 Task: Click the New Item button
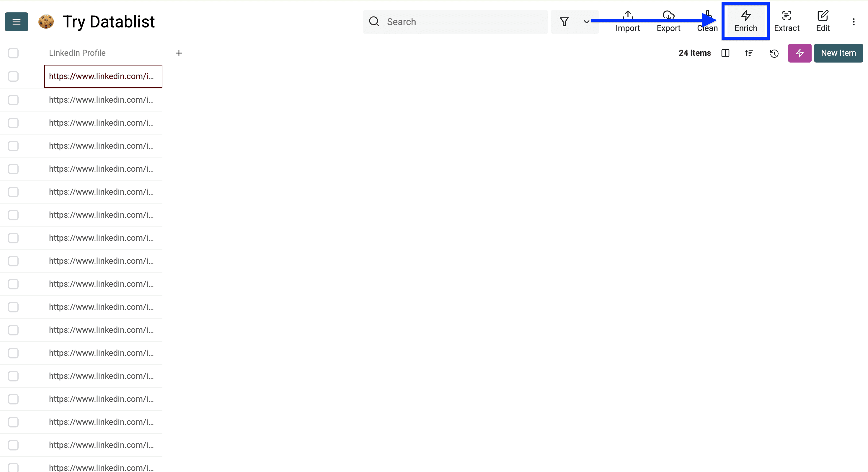pos(838,53)
